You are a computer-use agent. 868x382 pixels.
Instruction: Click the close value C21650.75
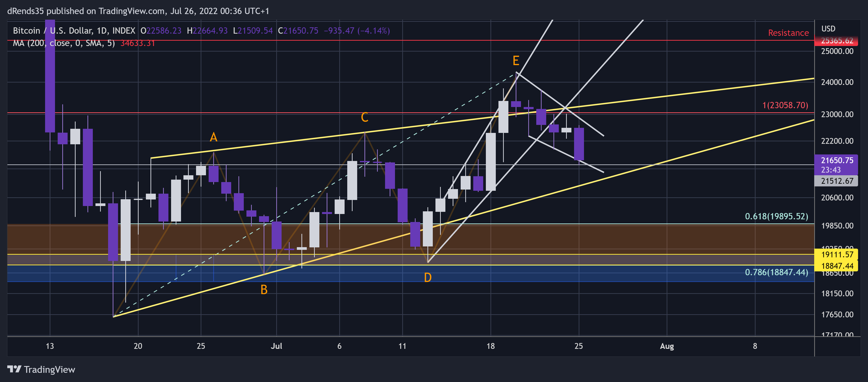[298, 31]
